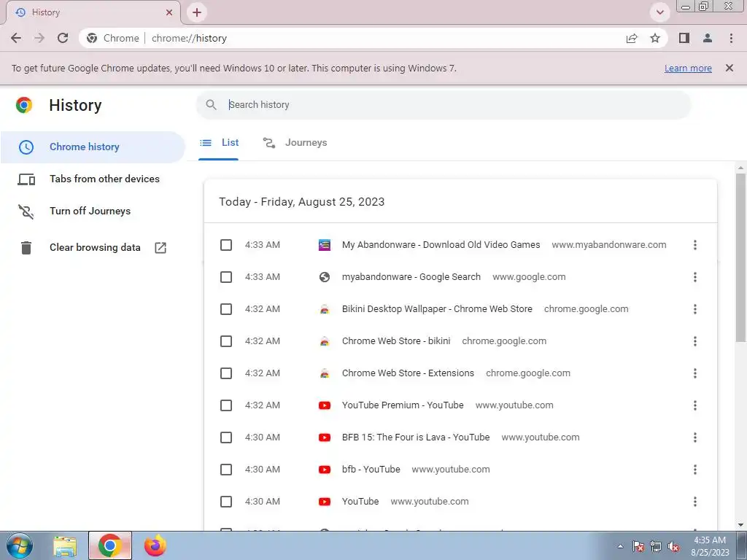747x560 pixels.
Task: Open Windows Explorer from the taskbar
Action: [x=65, y=546]
